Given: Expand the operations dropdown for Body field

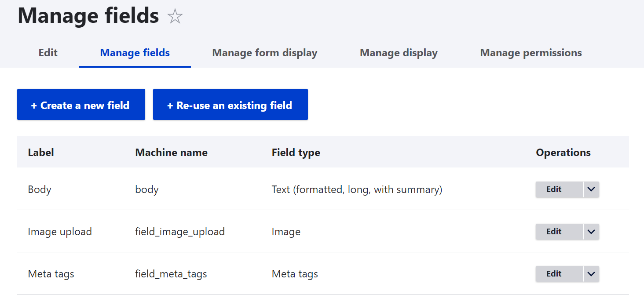Looking at the screenshot, I should [592, 189].
